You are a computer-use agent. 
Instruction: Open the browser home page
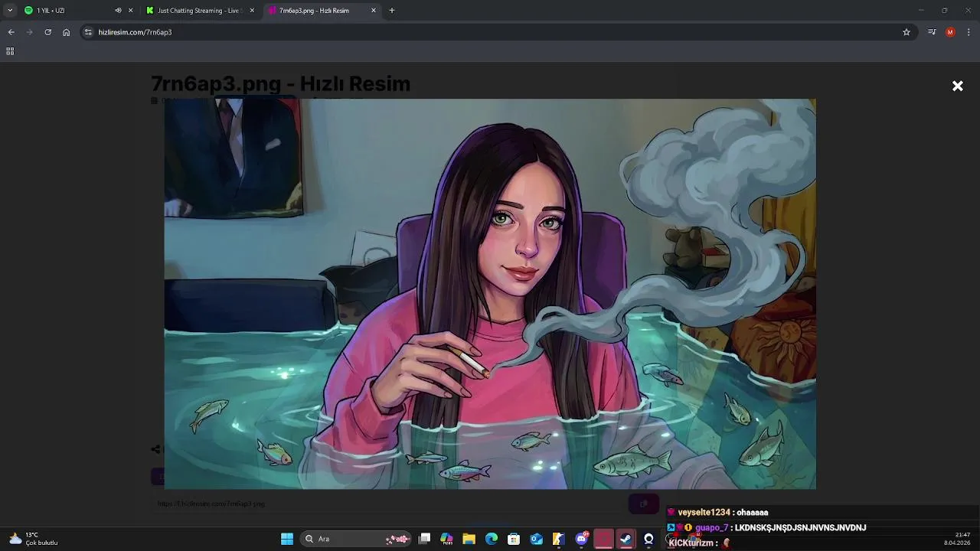click(x=66, y=32)
